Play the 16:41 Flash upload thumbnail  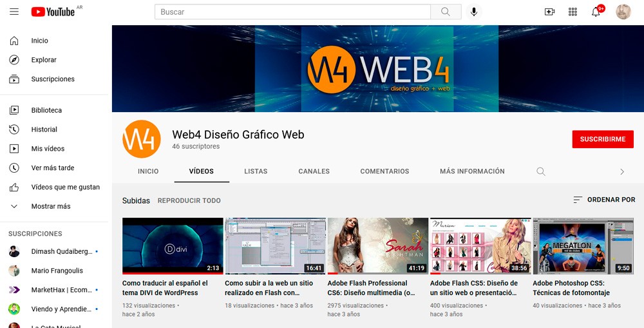tap(275, 246)
